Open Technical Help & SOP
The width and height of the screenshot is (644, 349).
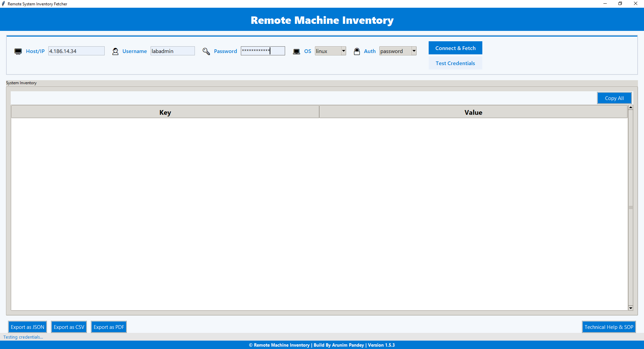pyautogui.click(x=608, y=327)
